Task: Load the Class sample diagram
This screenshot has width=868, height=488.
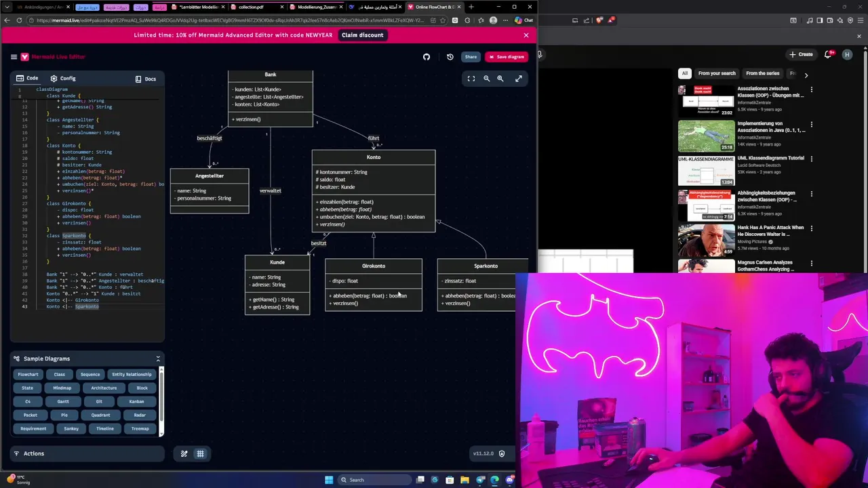Action: (60, 374)
